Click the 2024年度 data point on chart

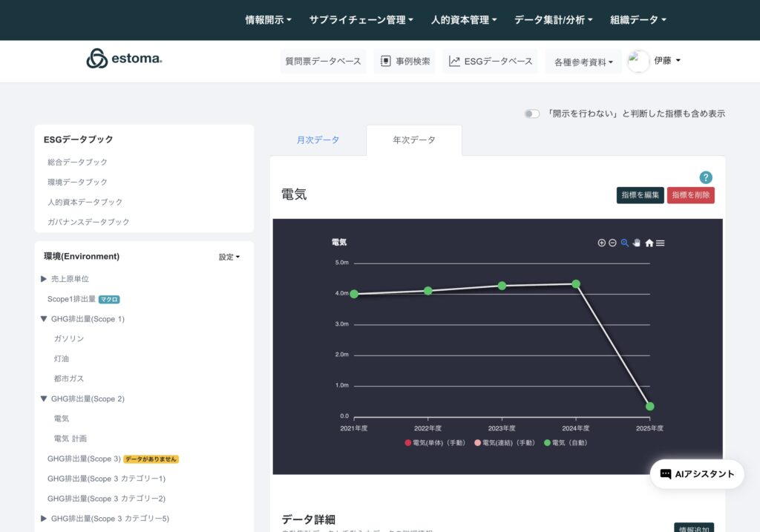click(x=576, y=283)
